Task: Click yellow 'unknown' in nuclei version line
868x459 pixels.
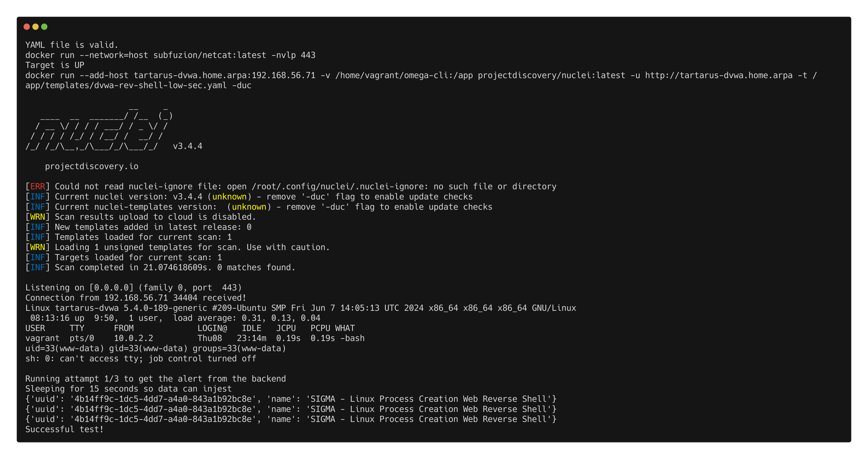Action: (x=229, y=197)
